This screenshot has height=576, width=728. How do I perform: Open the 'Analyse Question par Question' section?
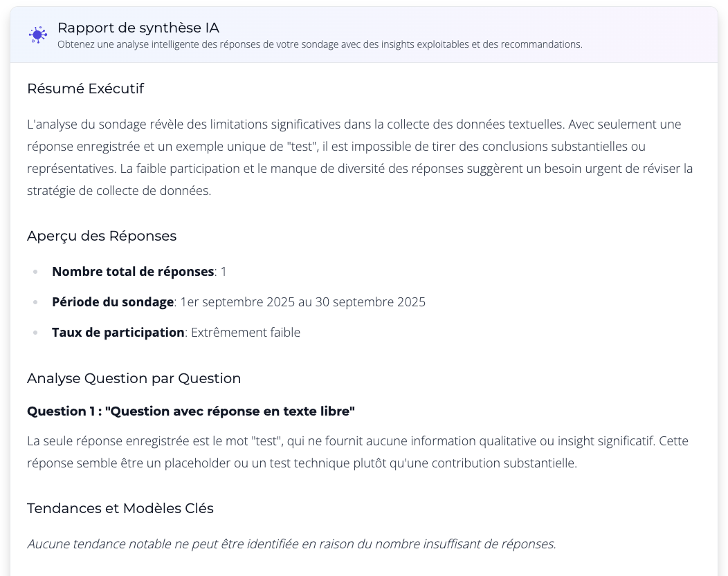(134, 378)
